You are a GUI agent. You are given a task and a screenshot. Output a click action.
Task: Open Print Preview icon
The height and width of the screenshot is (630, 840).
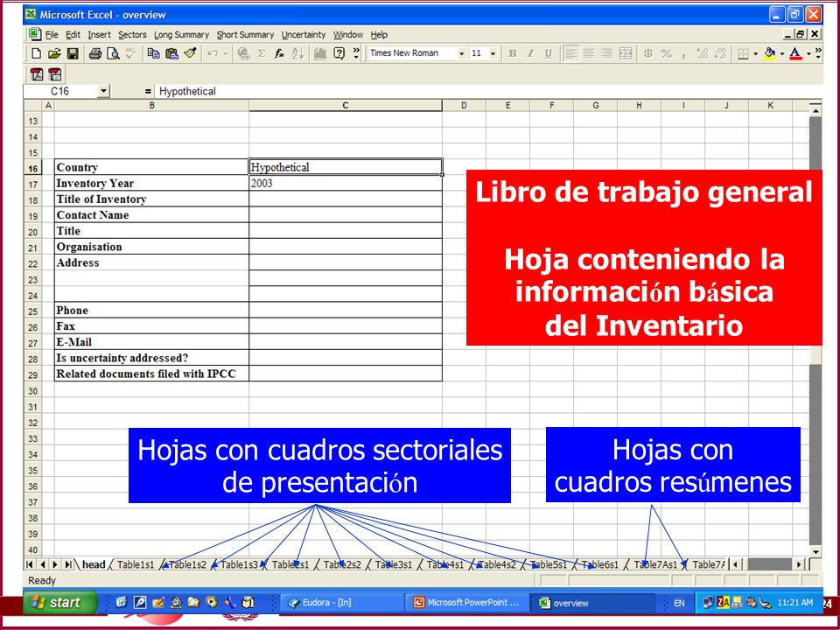point(113,53)
